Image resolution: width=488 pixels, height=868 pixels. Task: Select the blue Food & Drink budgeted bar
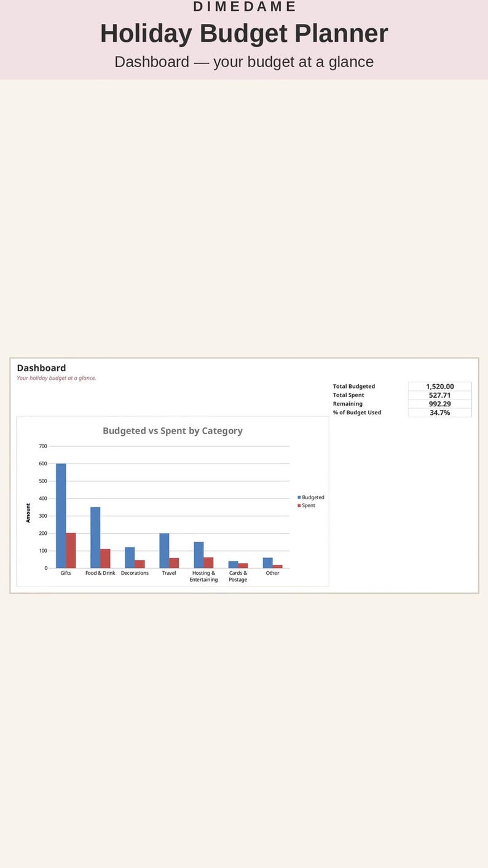[95, 537]
